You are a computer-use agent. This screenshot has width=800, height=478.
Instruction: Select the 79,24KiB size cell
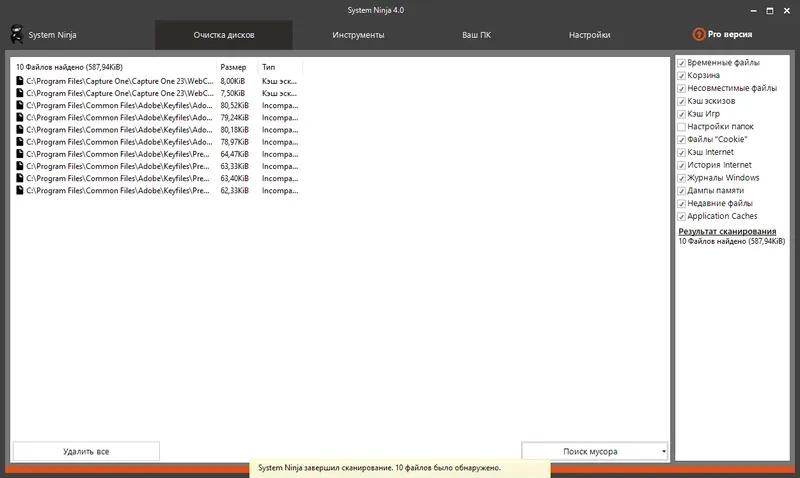click(x=235, y=117)
